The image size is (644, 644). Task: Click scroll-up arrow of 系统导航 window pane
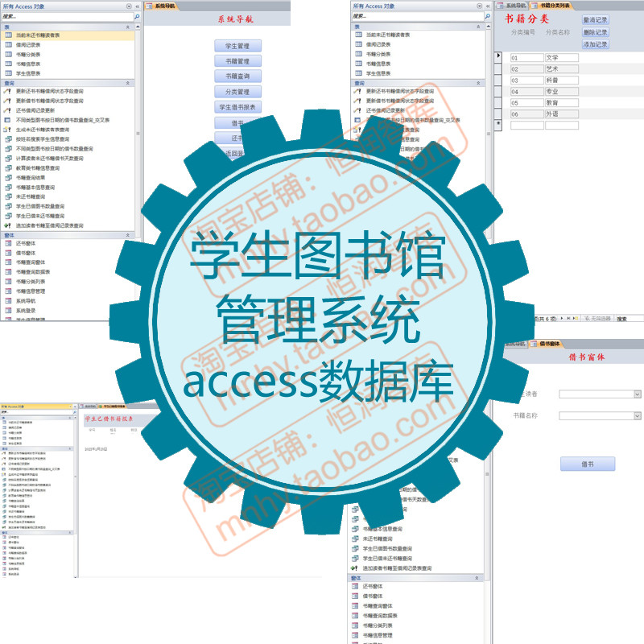point(138,27)
